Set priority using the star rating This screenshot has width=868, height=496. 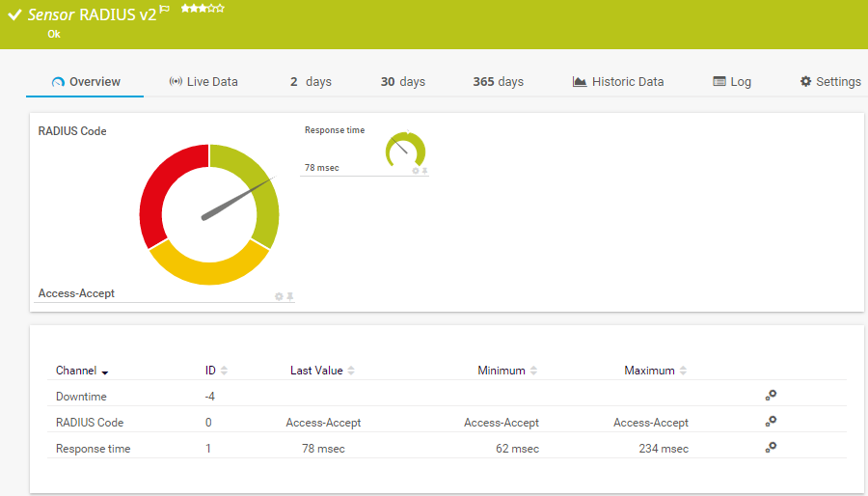point(203,9)
